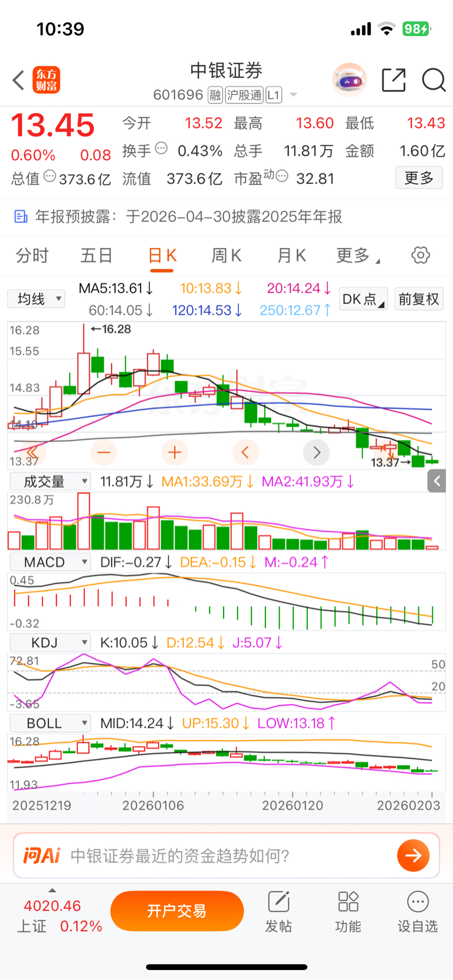453x980 pixels.
Task: Tap the 上证 index 4020.46 ticker
Action: point(59,915)
